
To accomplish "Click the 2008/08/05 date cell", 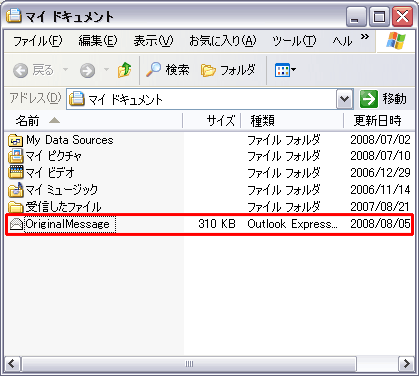I will tap(380, 224).
